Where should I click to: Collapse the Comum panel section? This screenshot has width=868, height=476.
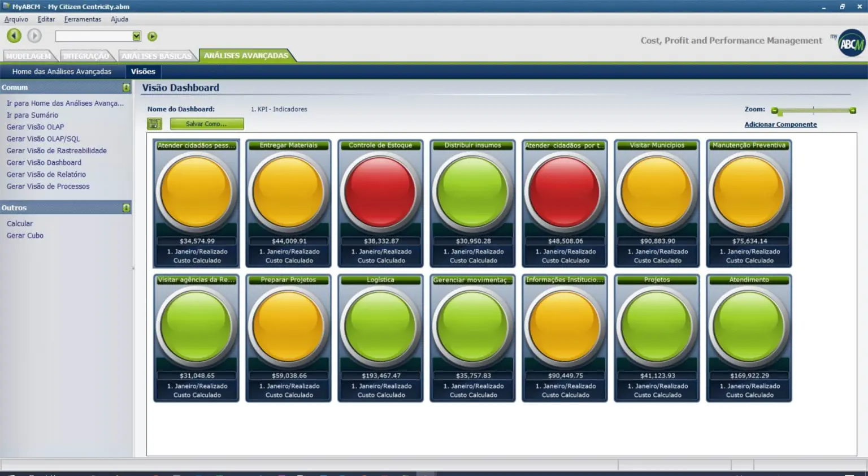(x=126, y=88)
